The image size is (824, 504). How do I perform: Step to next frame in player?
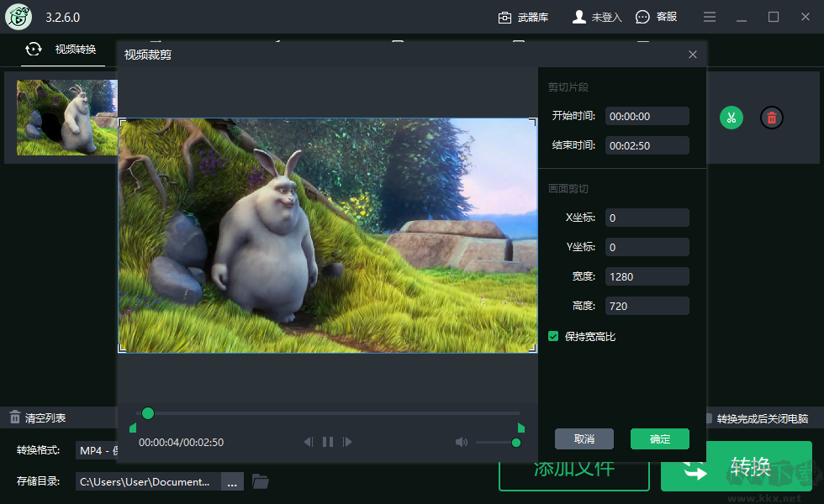click(347, 442)
